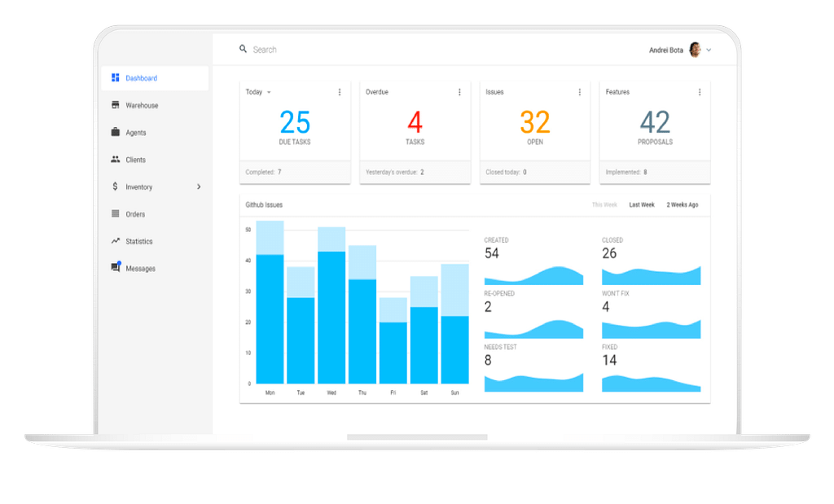Switch to the Last Week tab

coord(642,205)
